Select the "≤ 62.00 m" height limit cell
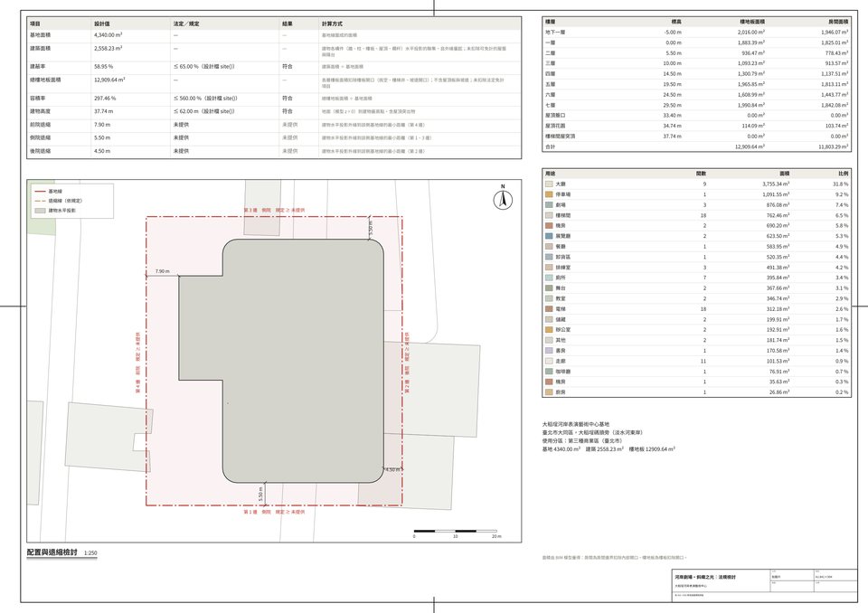 click(x=203, y=111)
